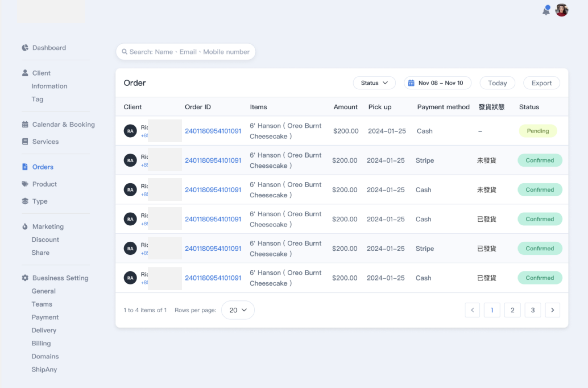The height and width of the screenshot is (388, 588).
Task: Open the first order ID link
Action: click(x=213, y=131)
